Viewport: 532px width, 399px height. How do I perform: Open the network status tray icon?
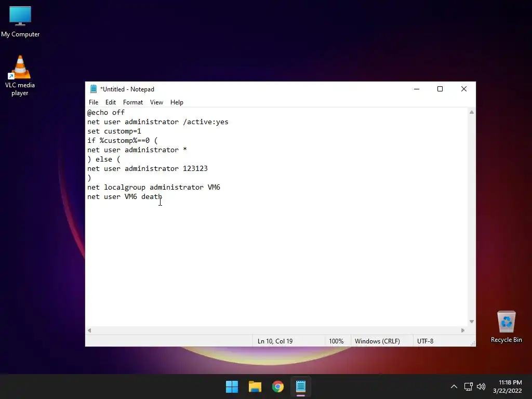pyautogui.click(x=469, y=387)
